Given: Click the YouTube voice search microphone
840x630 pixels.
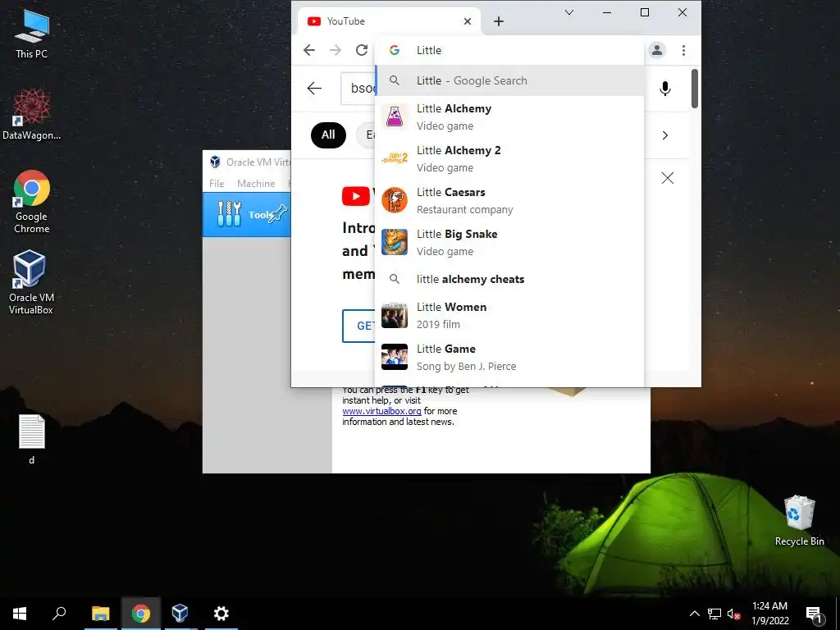Looking at the screenshot, I should [664, 89].
